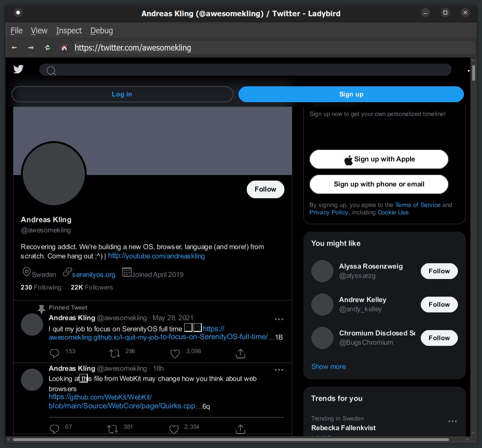Open the File menu
This screenshot has height=448, width=482.
17,31
